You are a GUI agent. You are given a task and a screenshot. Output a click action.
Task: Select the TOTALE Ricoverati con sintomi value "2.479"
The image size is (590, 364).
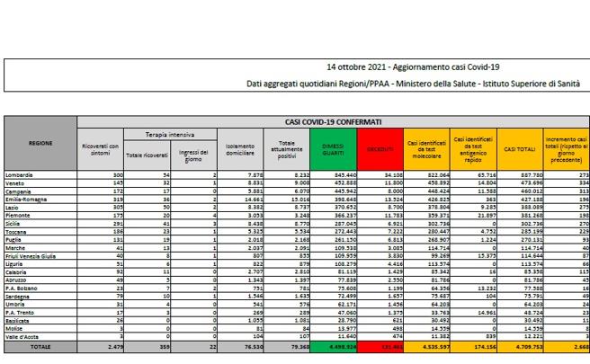[x=115, y=347]
